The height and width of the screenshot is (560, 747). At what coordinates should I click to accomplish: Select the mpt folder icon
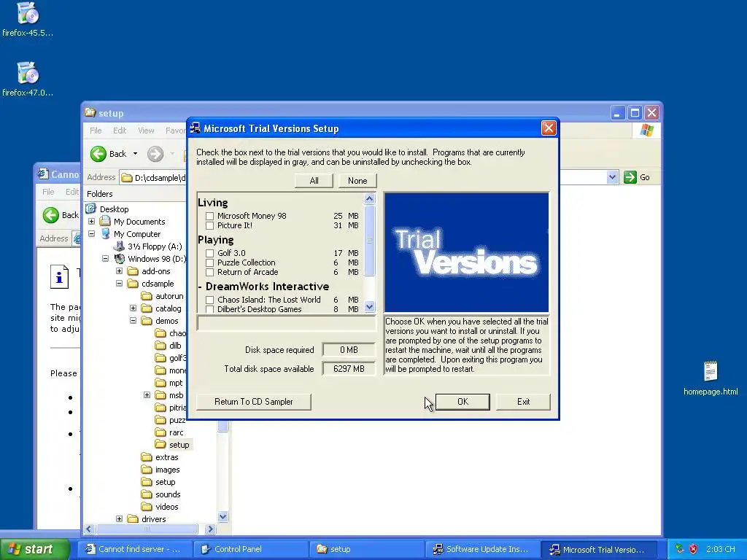(161, 382)
